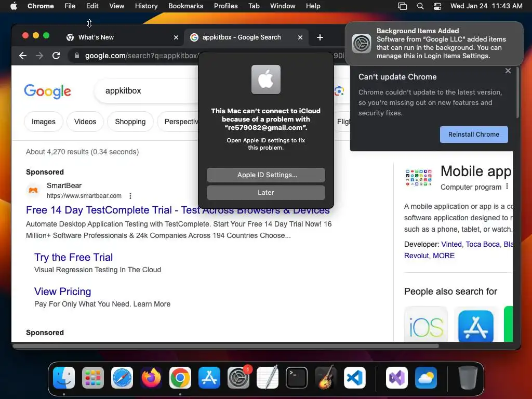The height and width of the screenshot is (399, 532).
Task: Open the App Store from the Dock
Action: [x=209, y=378]
